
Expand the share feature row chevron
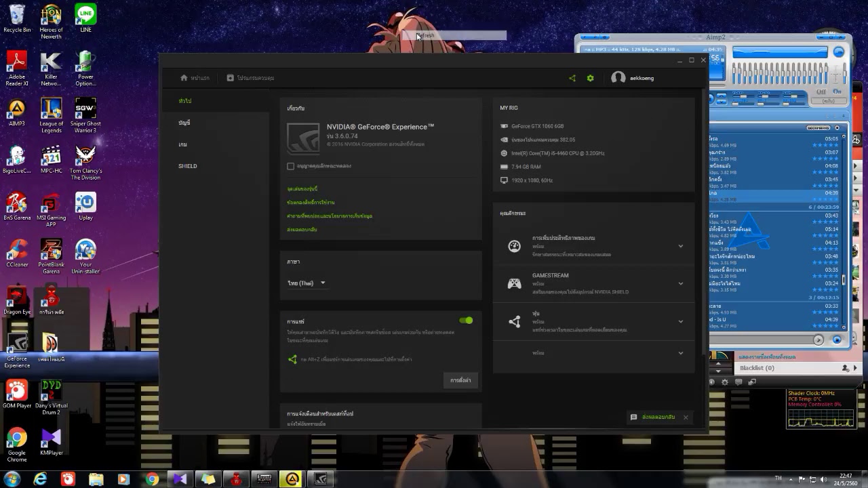(x=681, y=322)
